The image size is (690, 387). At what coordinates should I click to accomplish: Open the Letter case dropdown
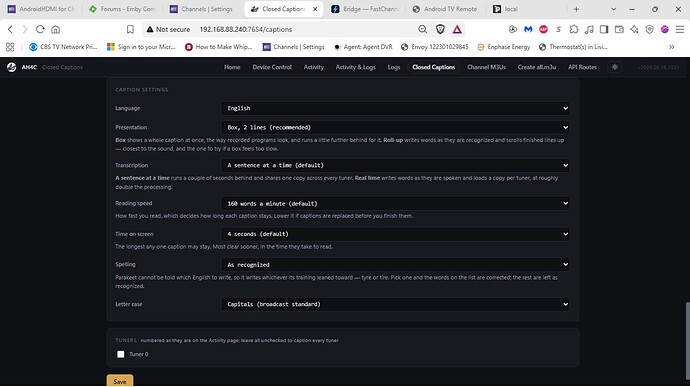pos(395,304)
